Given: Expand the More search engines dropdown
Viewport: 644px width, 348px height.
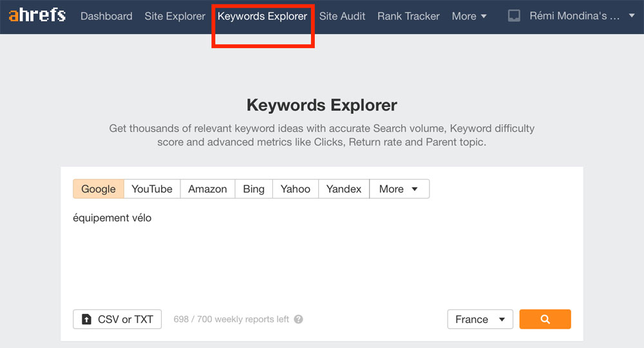Looking at the screenshot, I should click(399, 188).
